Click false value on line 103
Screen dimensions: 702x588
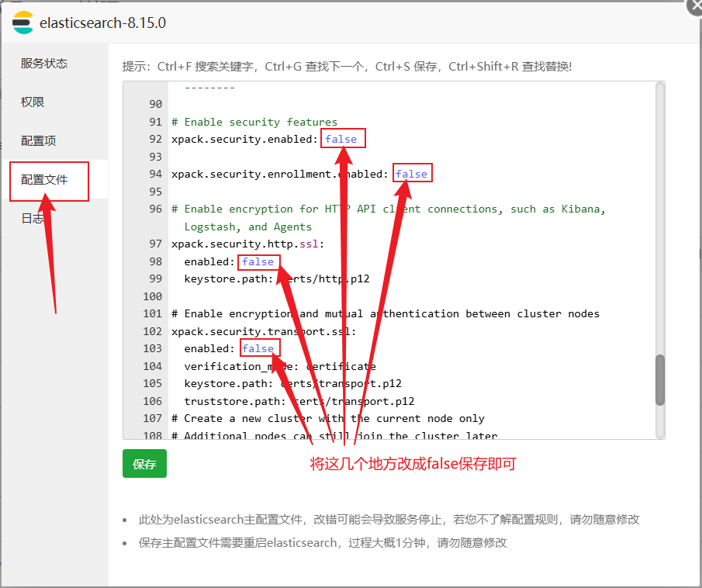click(258, 348)
